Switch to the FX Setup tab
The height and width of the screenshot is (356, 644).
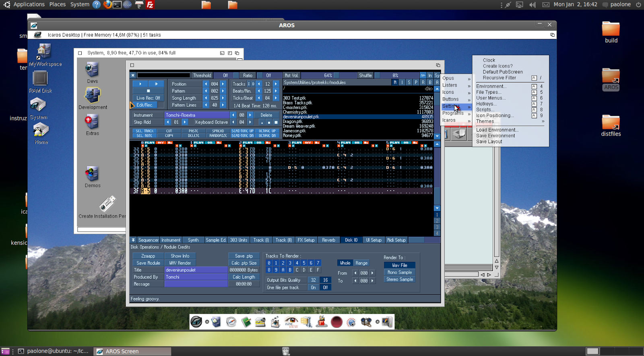[306, 240]
